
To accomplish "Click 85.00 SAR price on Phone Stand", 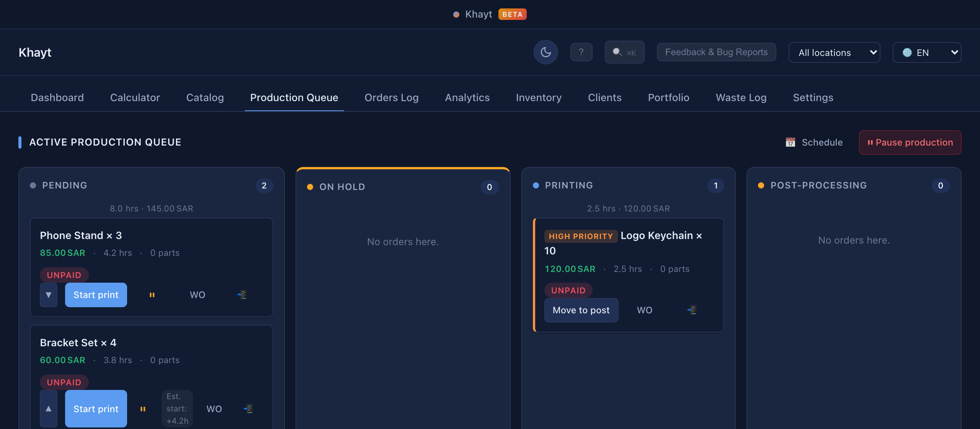I will point(62,253).
